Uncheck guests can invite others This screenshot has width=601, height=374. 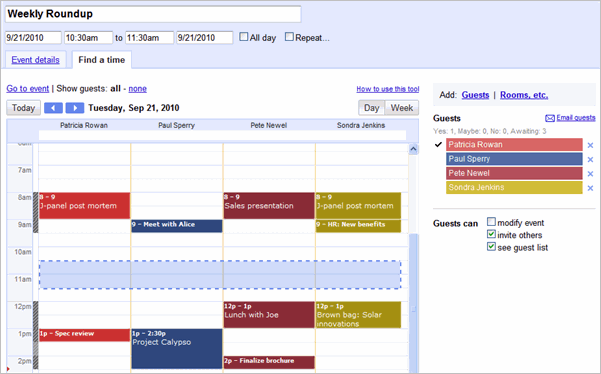[x=491, y=234]
